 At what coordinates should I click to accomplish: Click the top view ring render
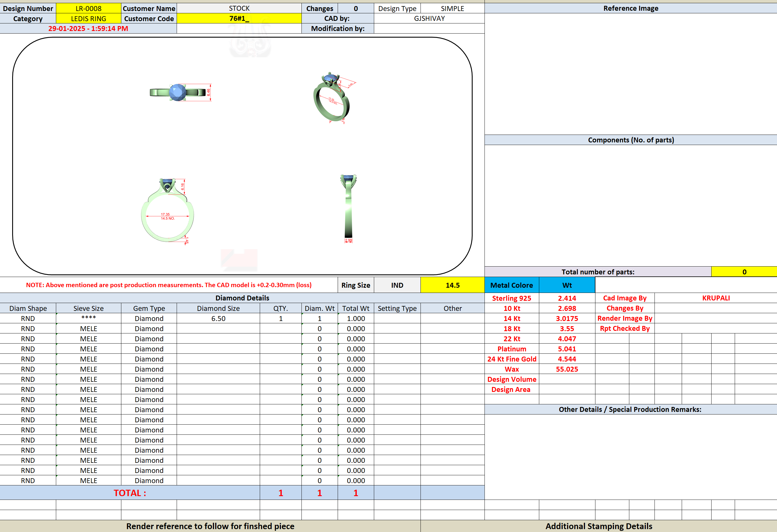180,92
